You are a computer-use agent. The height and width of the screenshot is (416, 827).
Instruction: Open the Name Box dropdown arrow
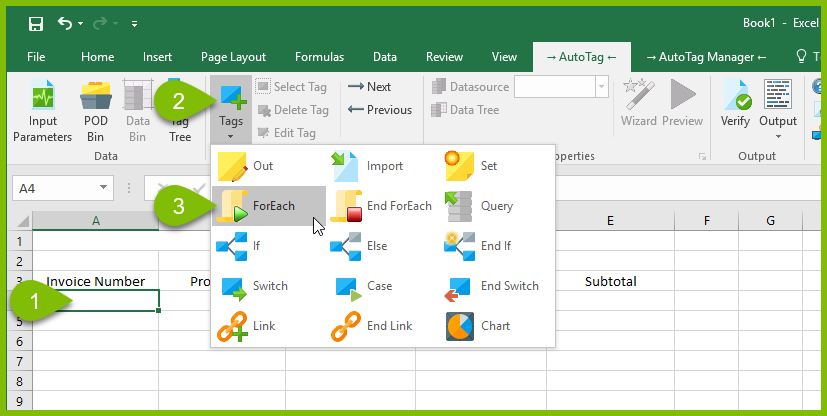coord(103,188)
